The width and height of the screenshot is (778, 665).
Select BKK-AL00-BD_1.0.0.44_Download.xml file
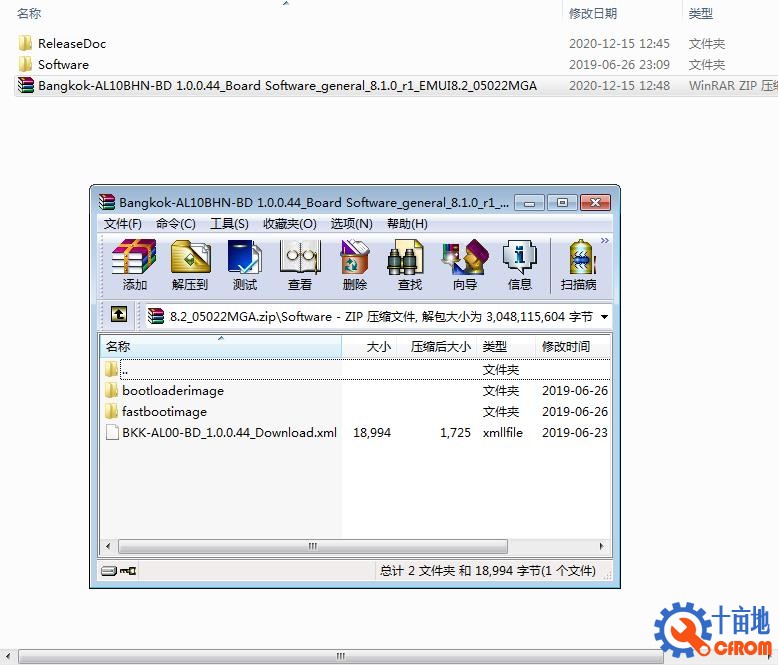pyautogui.click(x=229, y=433)
